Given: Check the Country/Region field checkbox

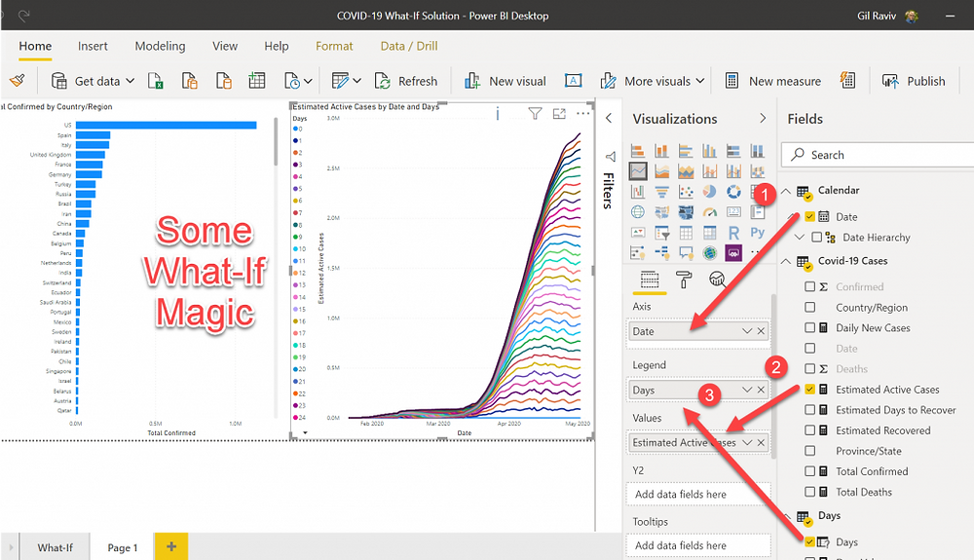Looking at the screenshot, I should (810, 308).
